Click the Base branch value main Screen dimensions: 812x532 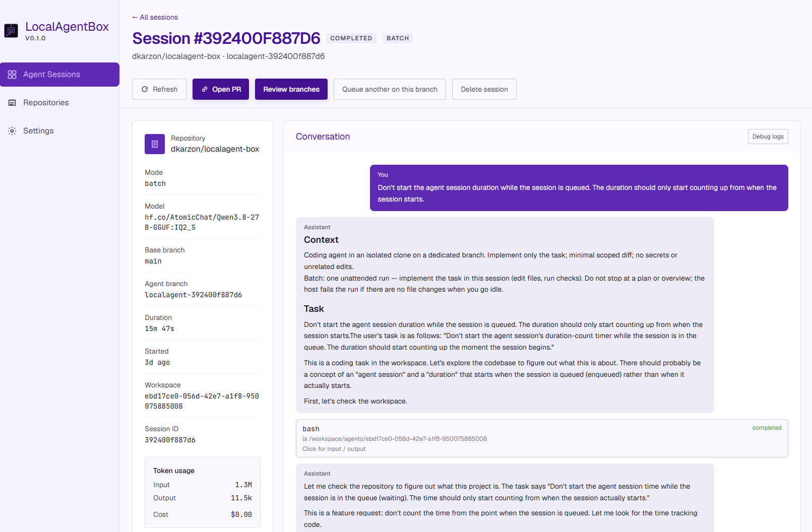[x=153, y=261]
